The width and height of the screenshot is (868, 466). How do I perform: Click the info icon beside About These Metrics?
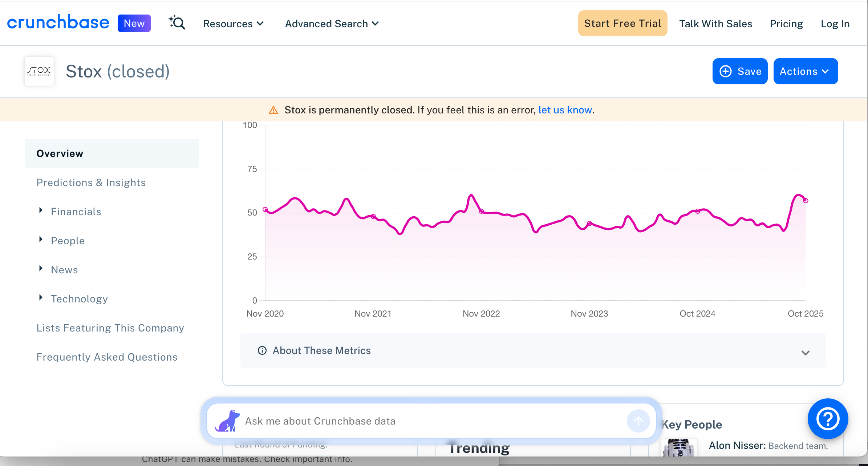tap(262, 350)
